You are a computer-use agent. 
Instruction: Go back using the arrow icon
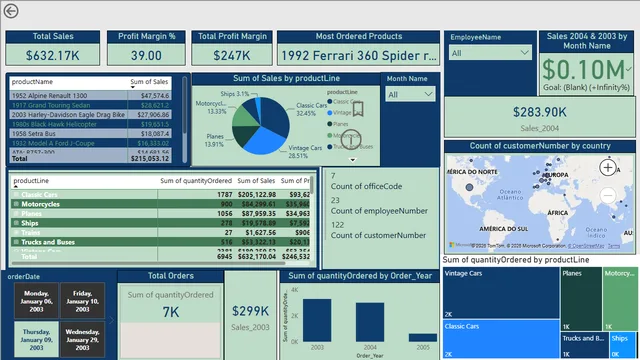pyautogui.click(x=11, y=11)
